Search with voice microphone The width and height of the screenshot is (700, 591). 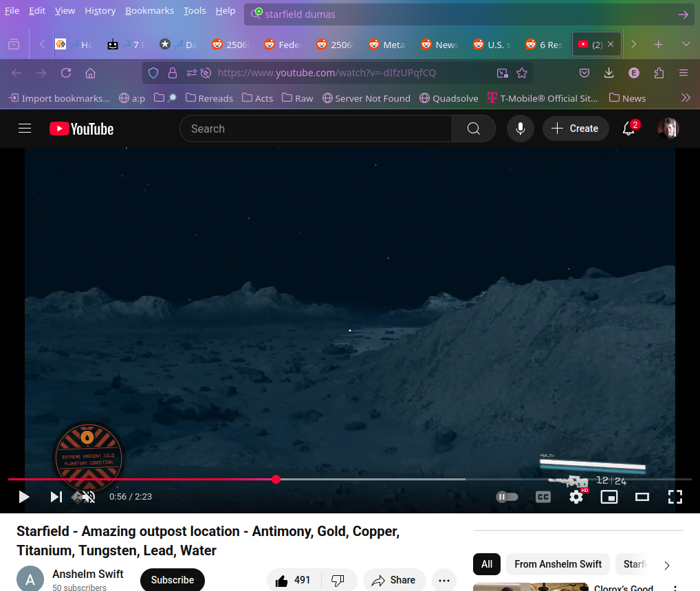tap(521, 129)
